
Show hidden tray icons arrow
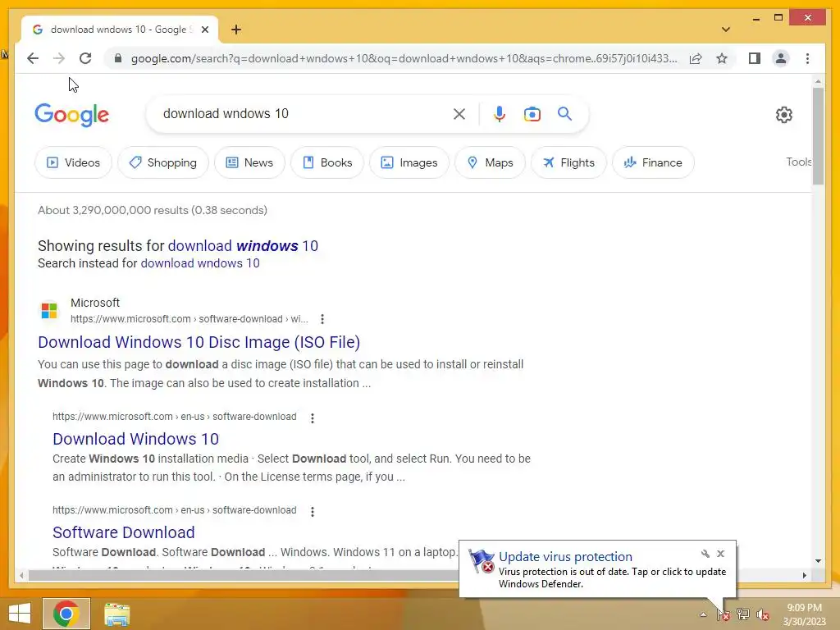(x=703, y=614)
